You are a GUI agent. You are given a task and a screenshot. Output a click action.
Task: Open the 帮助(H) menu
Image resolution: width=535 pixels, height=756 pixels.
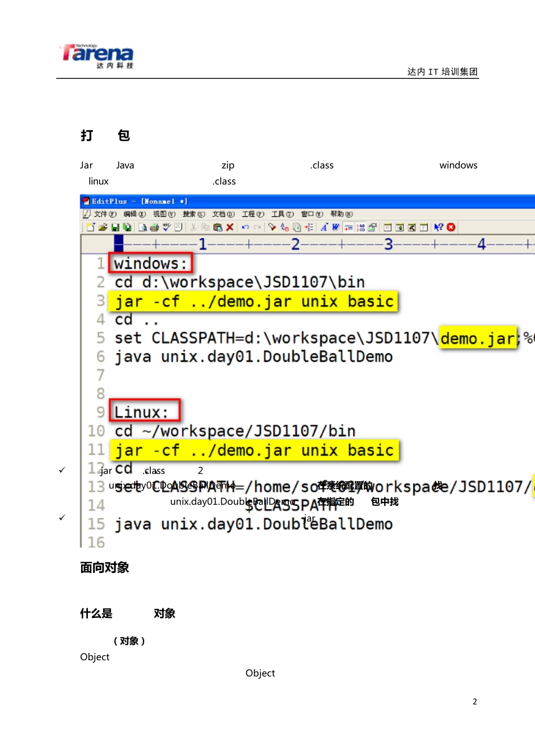[342, 214]
